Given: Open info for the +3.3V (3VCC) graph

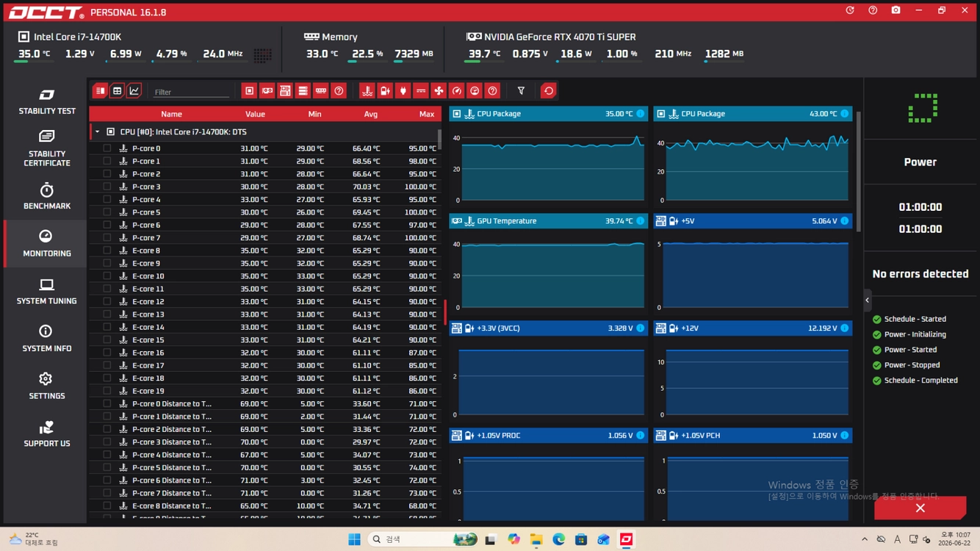Looking at the screenshot, I should pyautogui.click(x=641, y=328).
